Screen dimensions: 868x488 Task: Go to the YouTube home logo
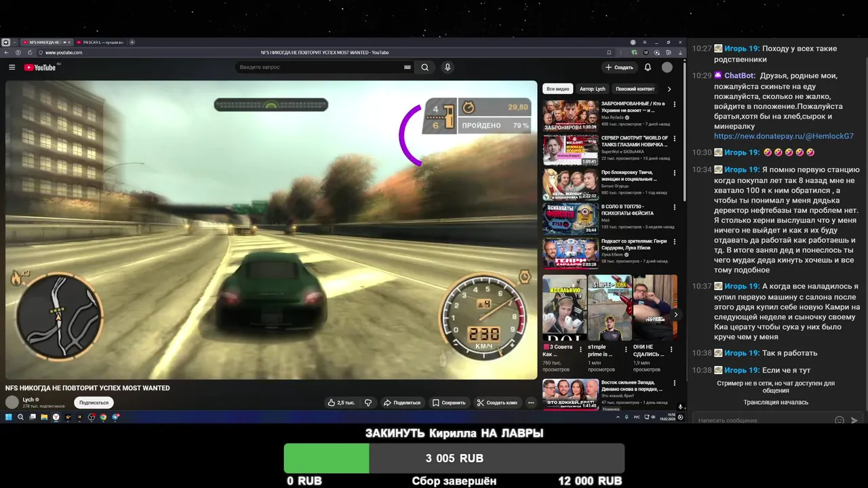pyautogui.click(x=40, y=67)
